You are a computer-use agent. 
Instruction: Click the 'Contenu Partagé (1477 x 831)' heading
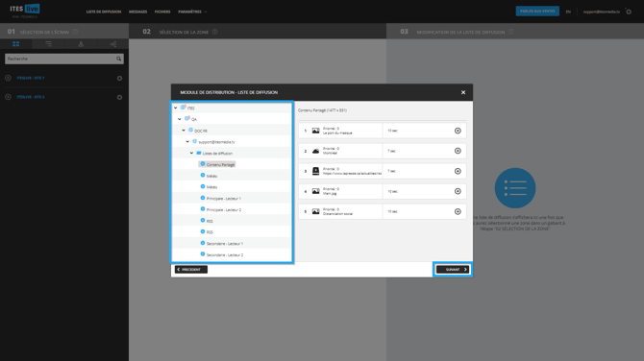(x=322, y=110)
